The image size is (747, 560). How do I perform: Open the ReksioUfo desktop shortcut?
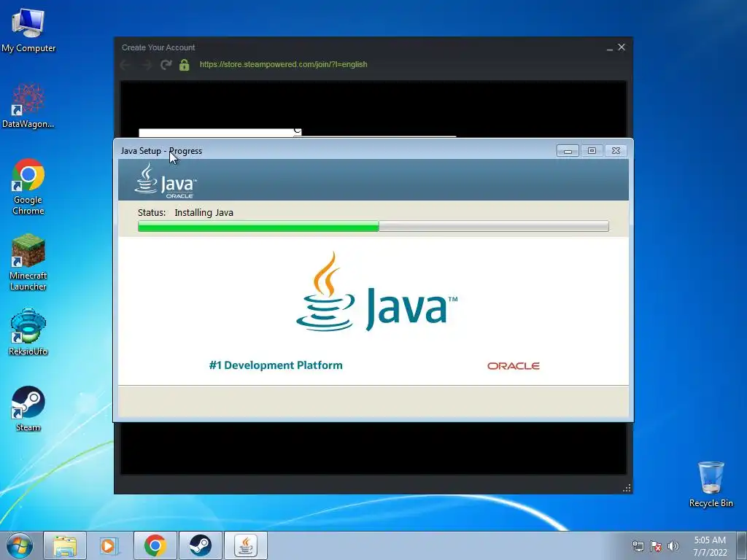[x=28, y=332]
